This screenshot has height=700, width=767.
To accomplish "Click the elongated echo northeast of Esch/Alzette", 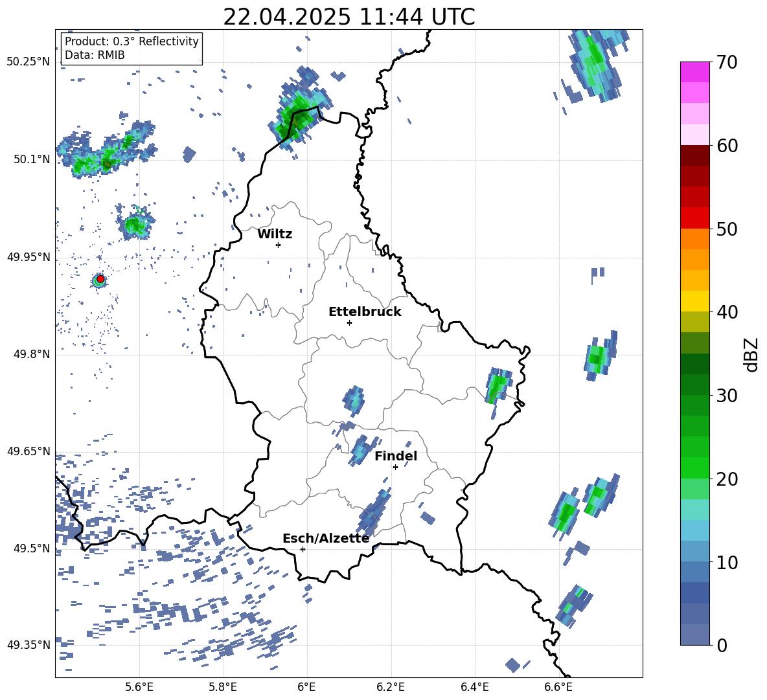I will click(x=374, y=512).
